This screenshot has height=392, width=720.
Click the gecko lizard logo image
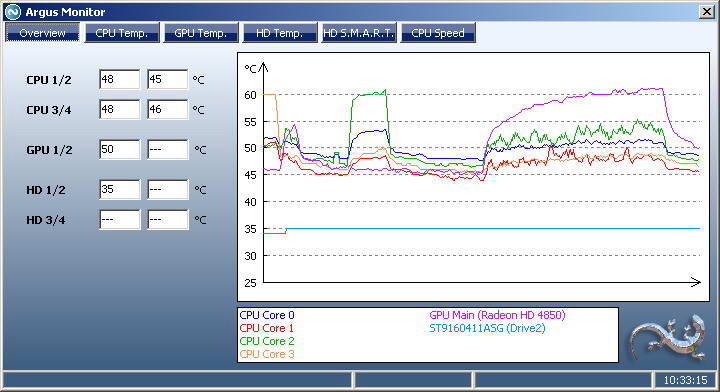tap(668, 338)
